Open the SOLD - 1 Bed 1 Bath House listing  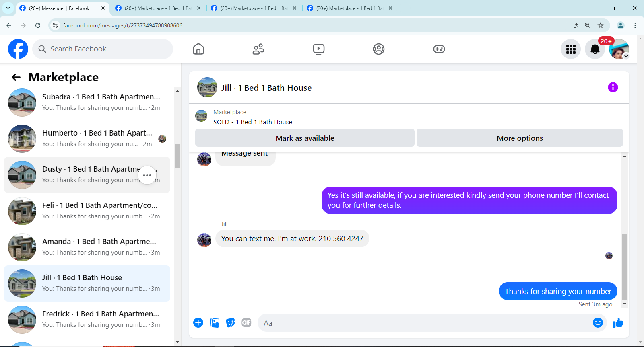(x=252, y=122)
